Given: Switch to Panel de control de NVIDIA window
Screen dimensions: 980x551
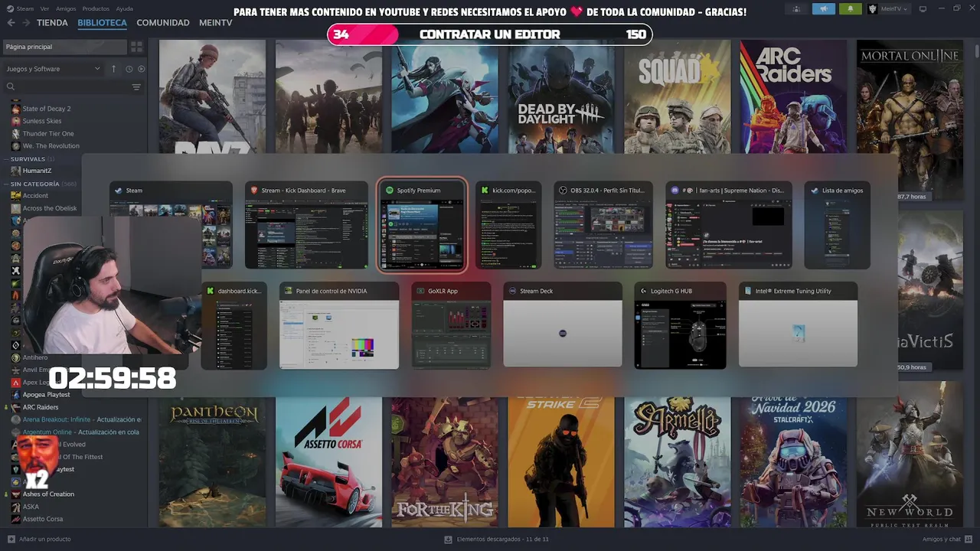Looking at the screenshot, I should (x=339, y=326).
